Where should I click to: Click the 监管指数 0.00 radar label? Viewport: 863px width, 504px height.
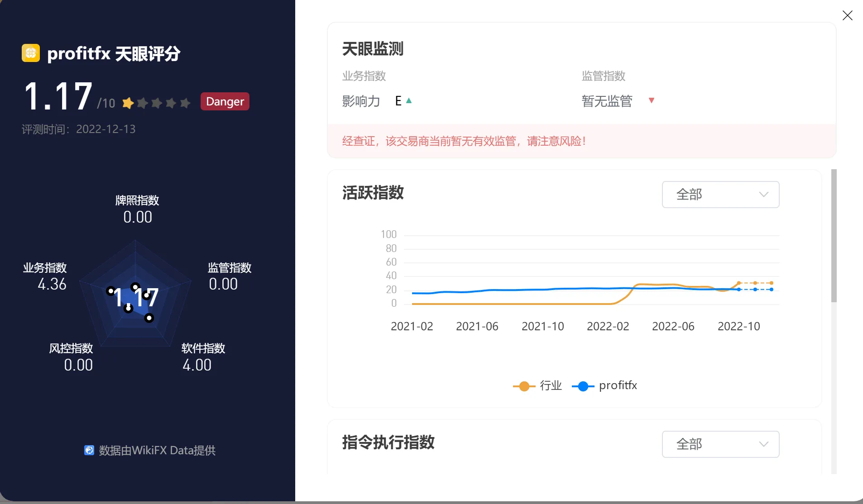230,276
